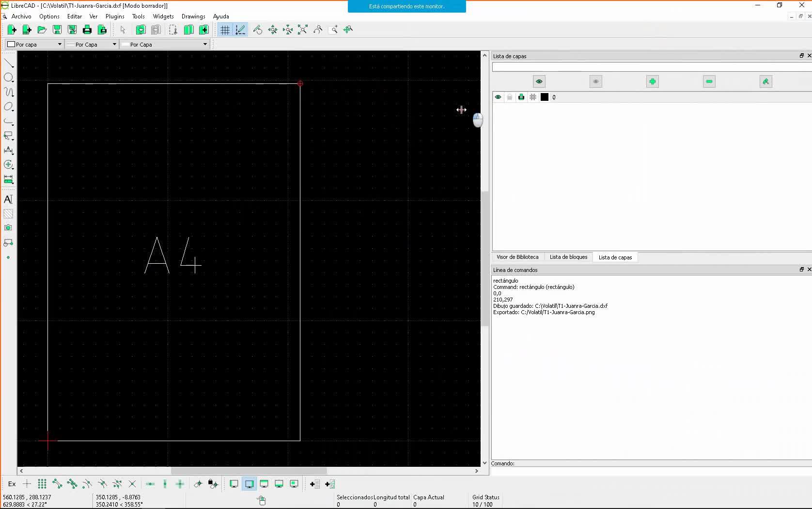Open the Archivo menu
This screenshot has width=812, height=509.
pyautogui.click(x=21, y=16)
